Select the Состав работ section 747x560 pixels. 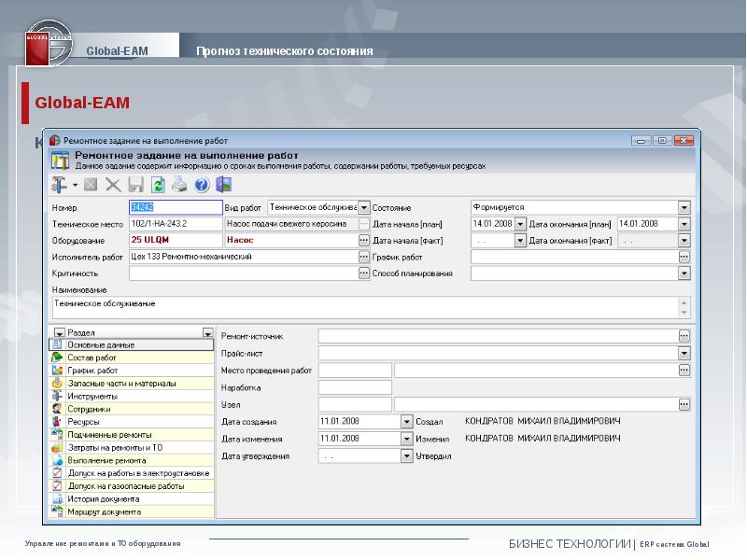tap(93, 357)
